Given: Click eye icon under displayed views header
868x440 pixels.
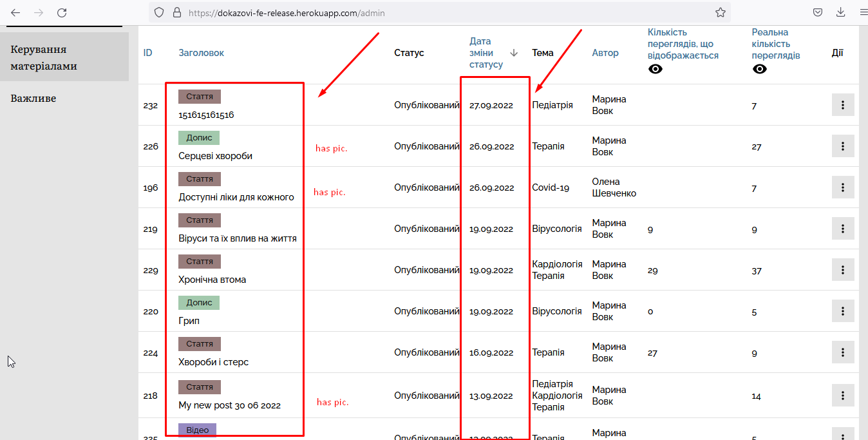Looking at the screenshot, I should (x=656, y=69).
